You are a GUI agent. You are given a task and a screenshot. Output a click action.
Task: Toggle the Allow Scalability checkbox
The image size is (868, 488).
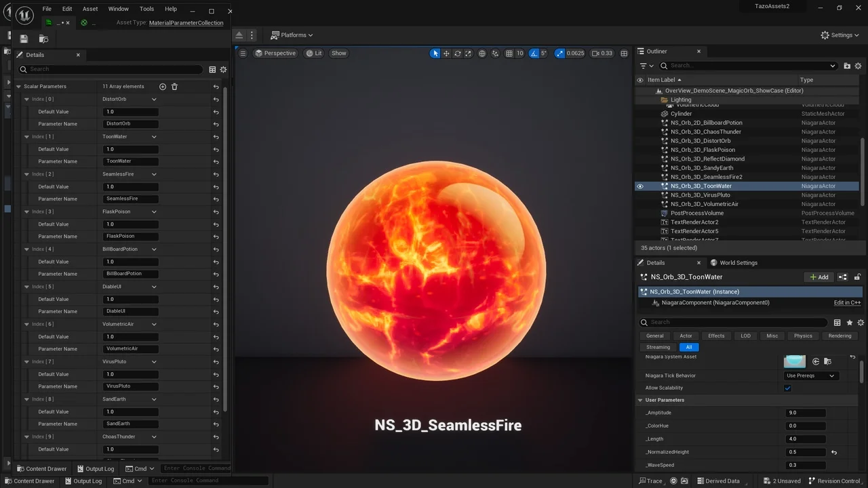787,388
